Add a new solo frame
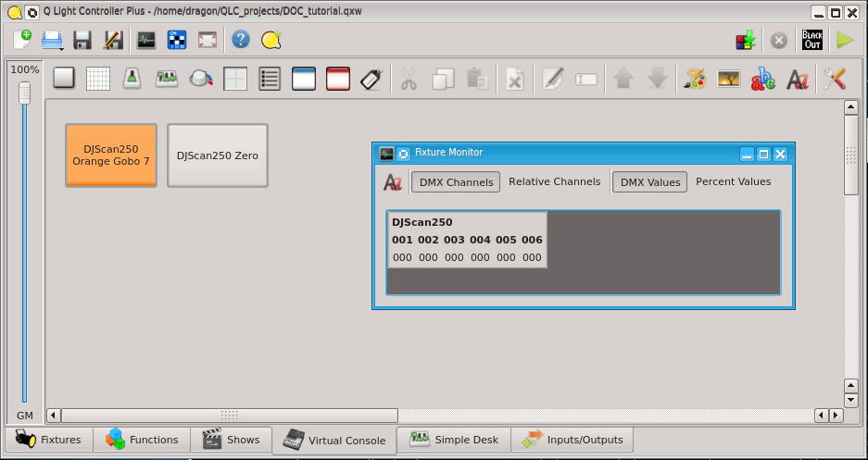Screen dimensions: 868x460 (338, 79)
